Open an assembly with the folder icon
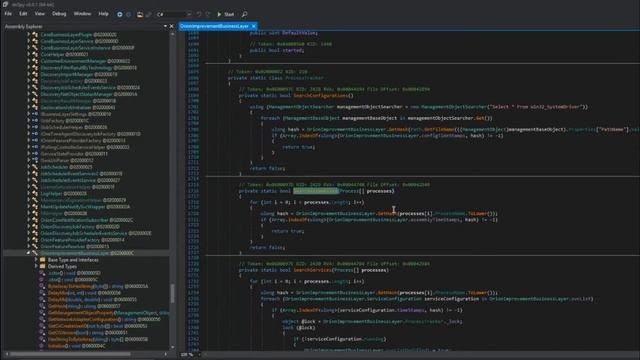 [140, 14]
